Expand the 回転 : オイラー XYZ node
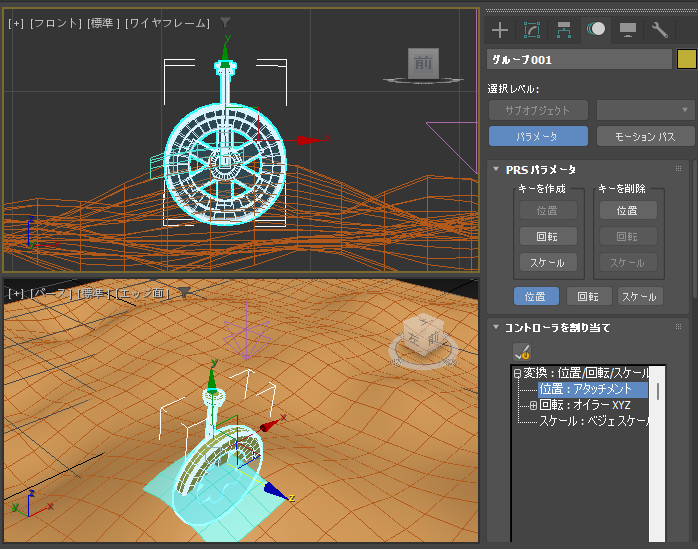Image resolution: width=698 pixels, height=549 pixels. click(x=533, y=405)
